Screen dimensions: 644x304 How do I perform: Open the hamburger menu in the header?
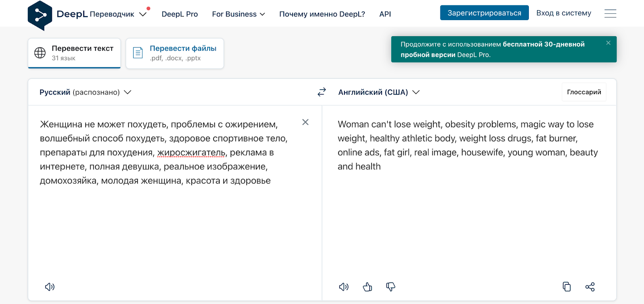pos(610,14)
